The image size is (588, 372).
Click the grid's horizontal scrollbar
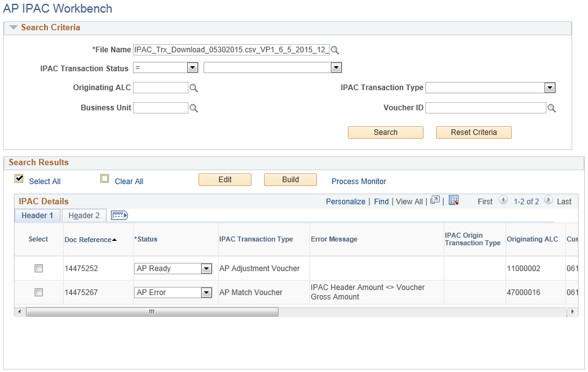[x=151, y=311]
